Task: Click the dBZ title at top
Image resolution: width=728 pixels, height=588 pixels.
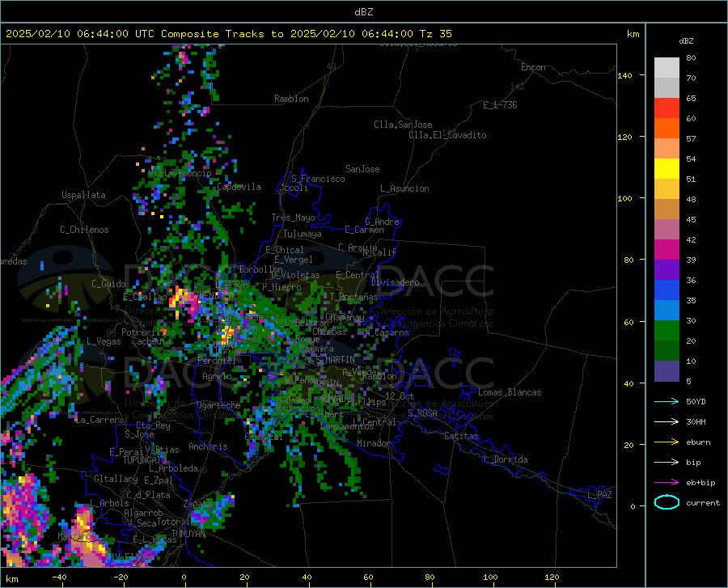Action: (363, 12)
